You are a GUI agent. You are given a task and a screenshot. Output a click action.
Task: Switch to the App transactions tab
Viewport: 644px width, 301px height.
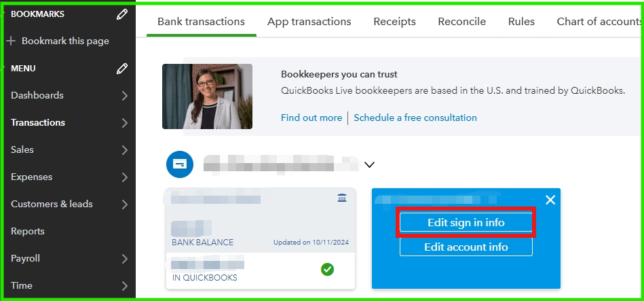point(309,21)
